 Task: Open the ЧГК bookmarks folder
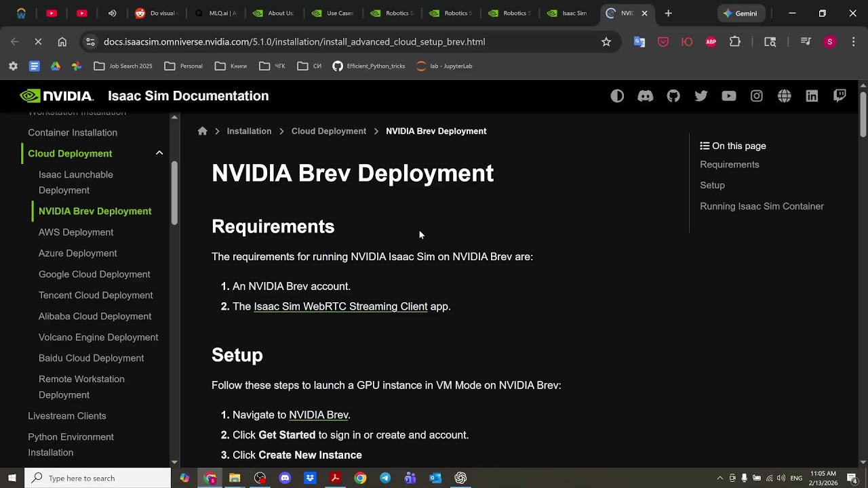(x=273, y=66)
